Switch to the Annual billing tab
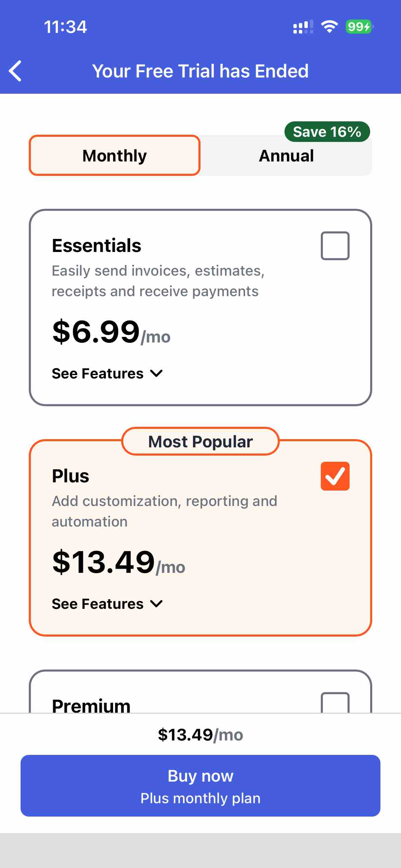The height and width of the screenshot is (868, 401). click(x=287, y=155)
